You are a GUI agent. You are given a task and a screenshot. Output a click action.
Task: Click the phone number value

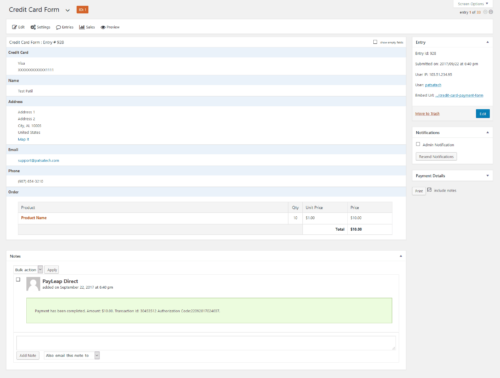[30, 181]
